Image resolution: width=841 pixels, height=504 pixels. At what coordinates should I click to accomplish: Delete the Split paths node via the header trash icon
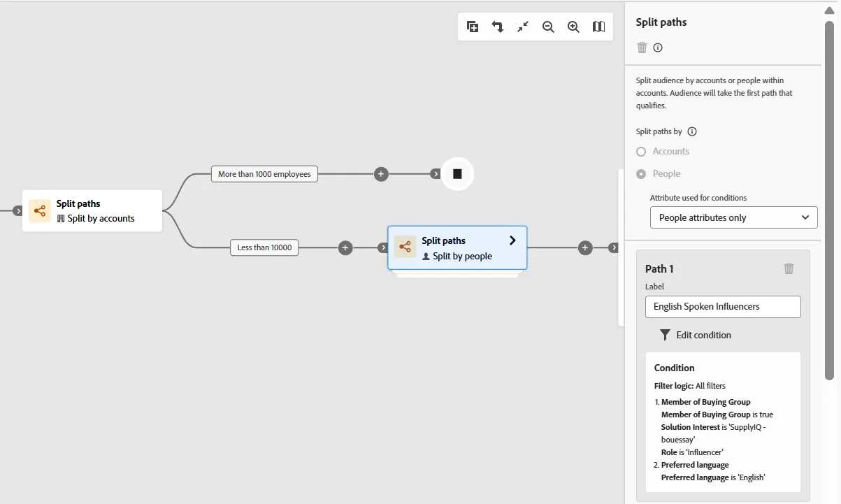tap(642, 48)
